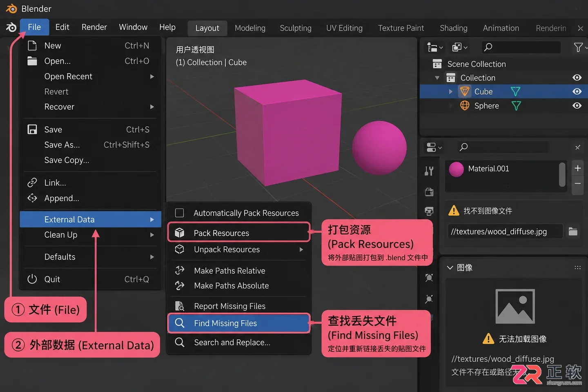Viewport: 588px width, 392px height.
Task: Click the Link chain icon in File menu
Action: [32, 183]
